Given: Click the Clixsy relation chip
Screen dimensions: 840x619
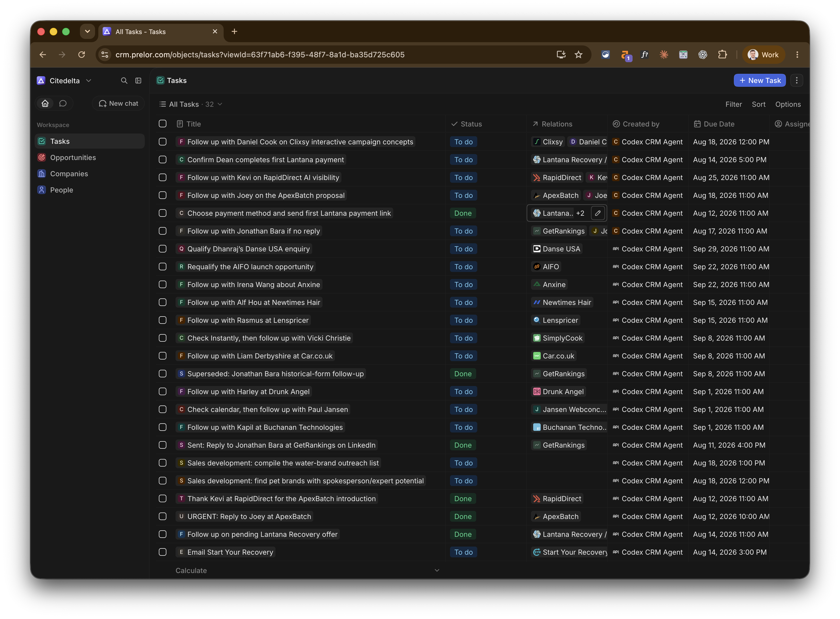Looking at the screenshot, I should point(548,142).
